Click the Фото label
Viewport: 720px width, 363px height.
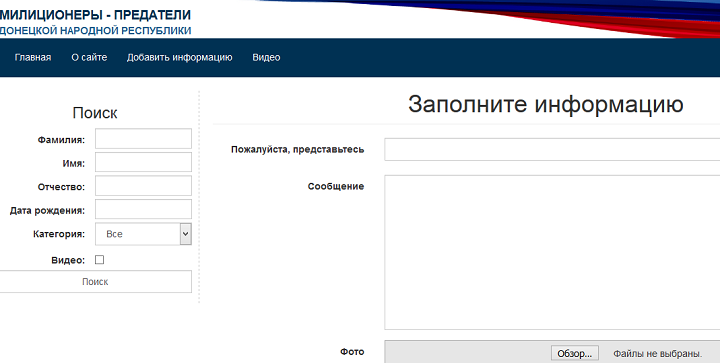pos(352,352)
